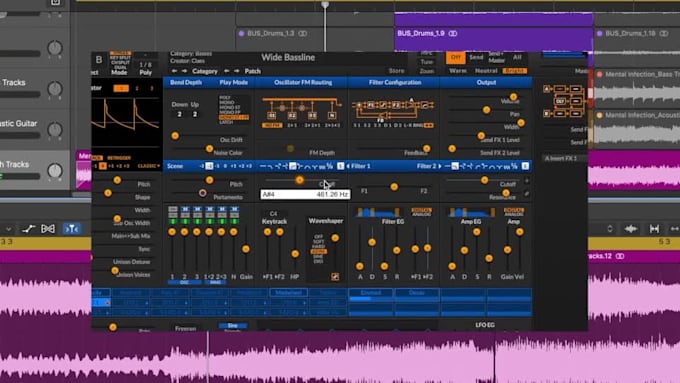The height and width of the screenshot is (383, 680).
Task: Load previous patch with left arrow
Action: tap(226, 71)
